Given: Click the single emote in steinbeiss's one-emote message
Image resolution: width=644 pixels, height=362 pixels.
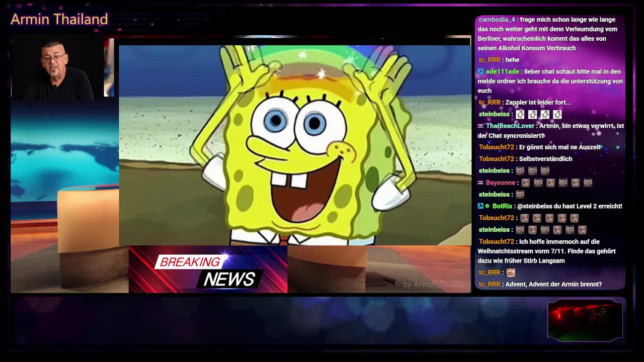Looking at the screenshot, I should point(520,195).
